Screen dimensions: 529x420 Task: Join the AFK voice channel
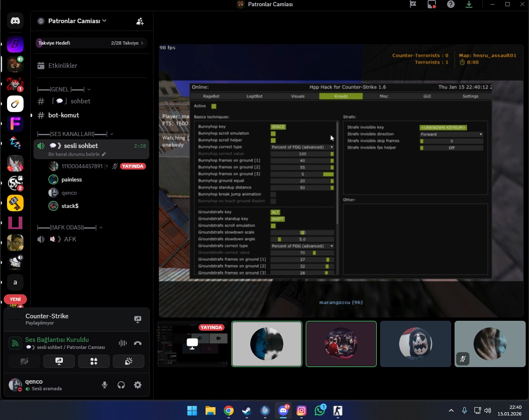91,239
